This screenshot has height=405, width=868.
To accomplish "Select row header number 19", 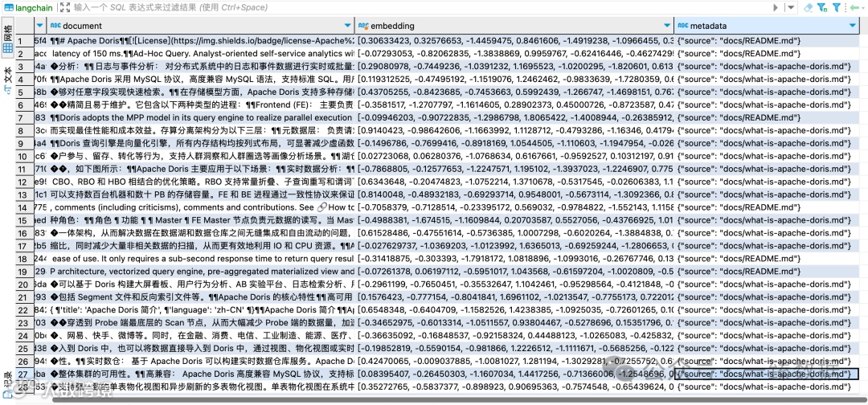I will (x=24, y=272).
